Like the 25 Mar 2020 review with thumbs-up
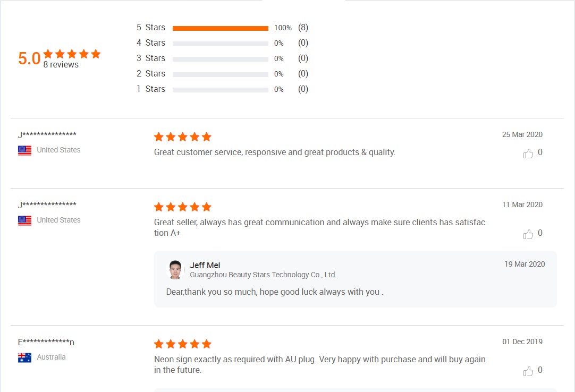The height and width of the screenshot is (392, 575). (528, 154)
